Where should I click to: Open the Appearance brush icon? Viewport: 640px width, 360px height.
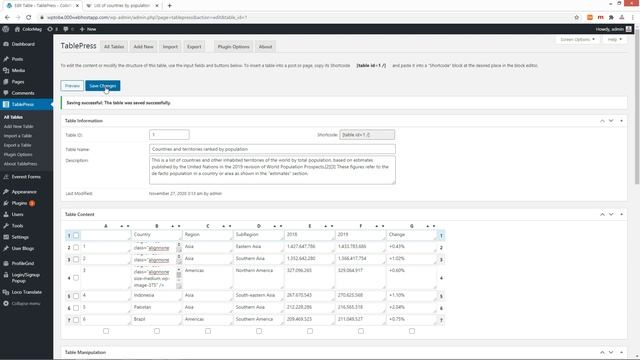click(6, 192)
